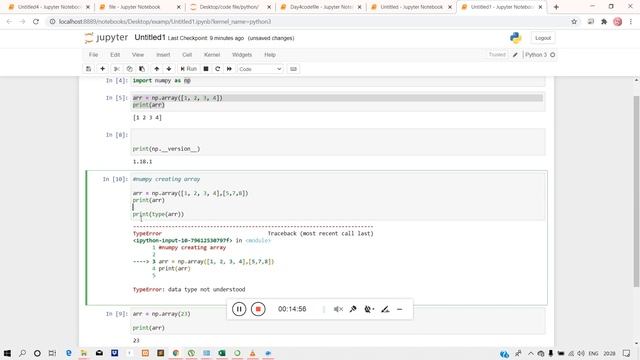The image size is (640, 360).
Task: Click the kernel idle circle indicator
Action: tap(553, 55)
